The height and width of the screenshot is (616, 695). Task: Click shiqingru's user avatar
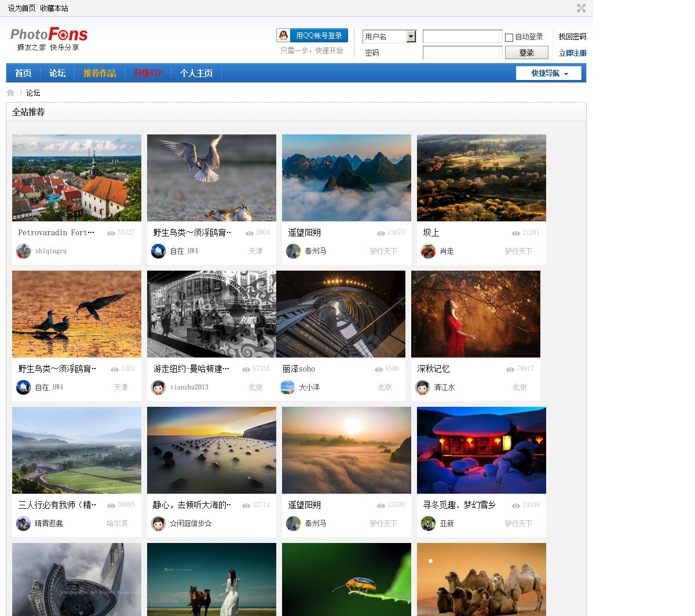[23, 251]
